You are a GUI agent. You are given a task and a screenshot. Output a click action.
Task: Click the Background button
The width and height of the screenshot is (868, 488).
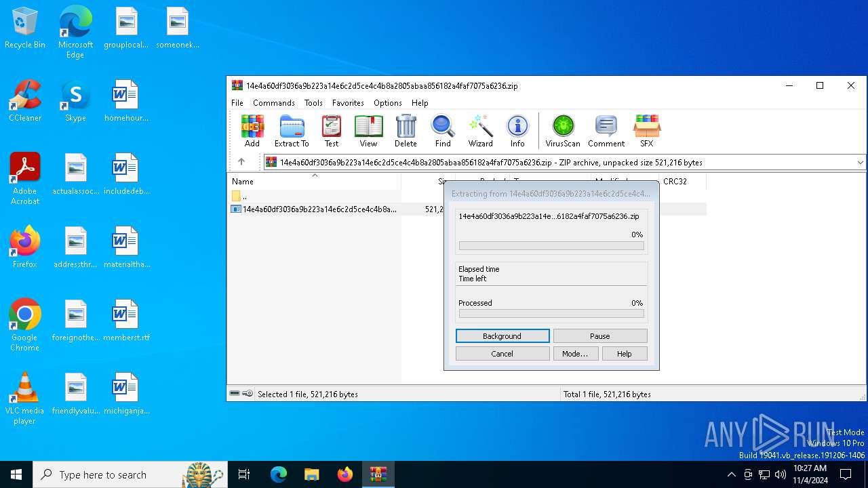pos(502,336)
